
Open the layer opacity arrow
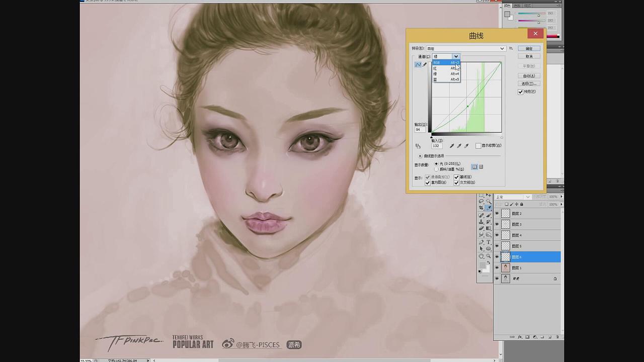561,197
